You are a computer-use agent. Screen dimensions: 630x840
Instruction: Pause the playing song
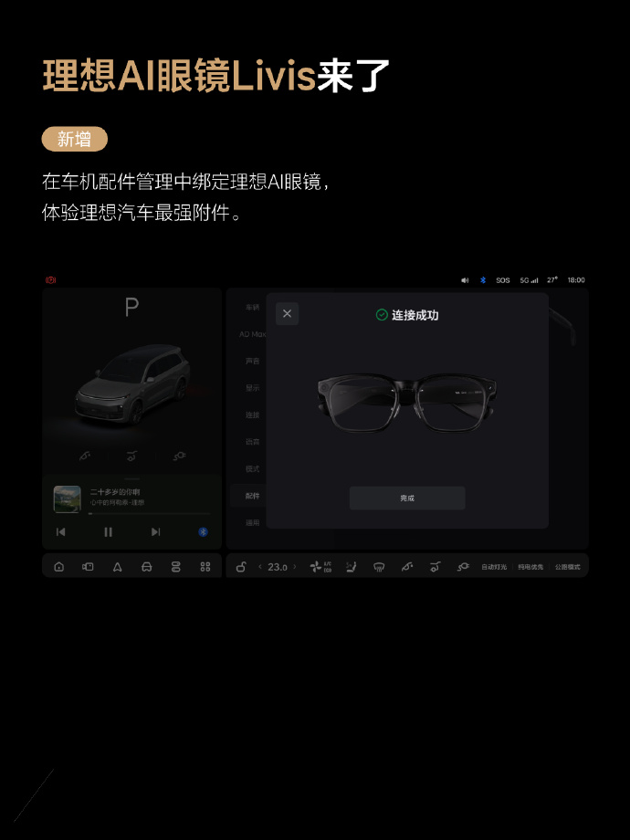(x=109, y=532)
